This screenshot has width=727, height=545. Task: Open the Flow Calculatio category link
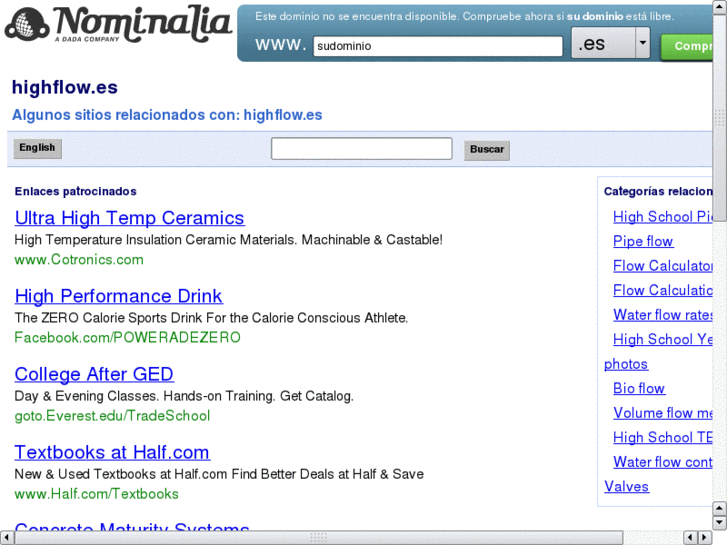pos(663,290)
